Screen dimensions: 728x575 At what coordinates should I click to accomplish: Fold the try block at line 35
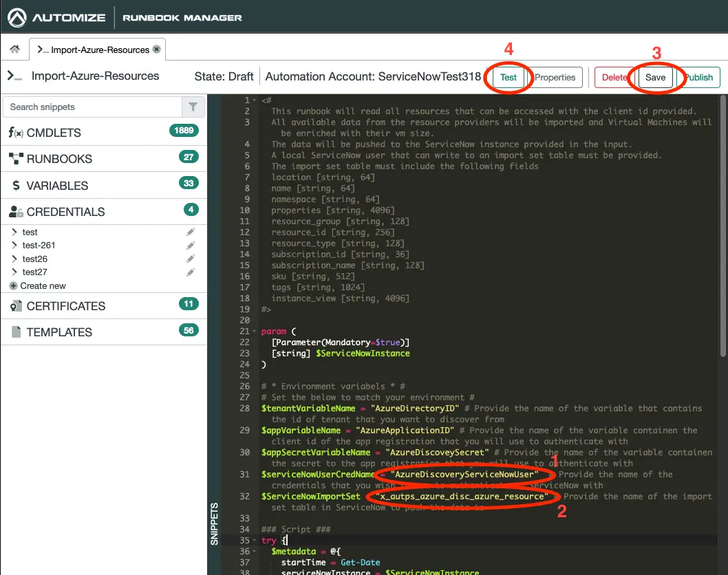pos(254,541)
